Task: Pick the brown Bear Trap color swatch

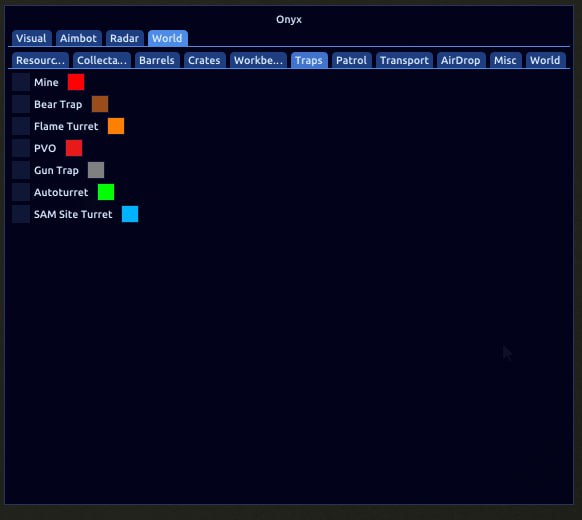Action: coord(100,104)
